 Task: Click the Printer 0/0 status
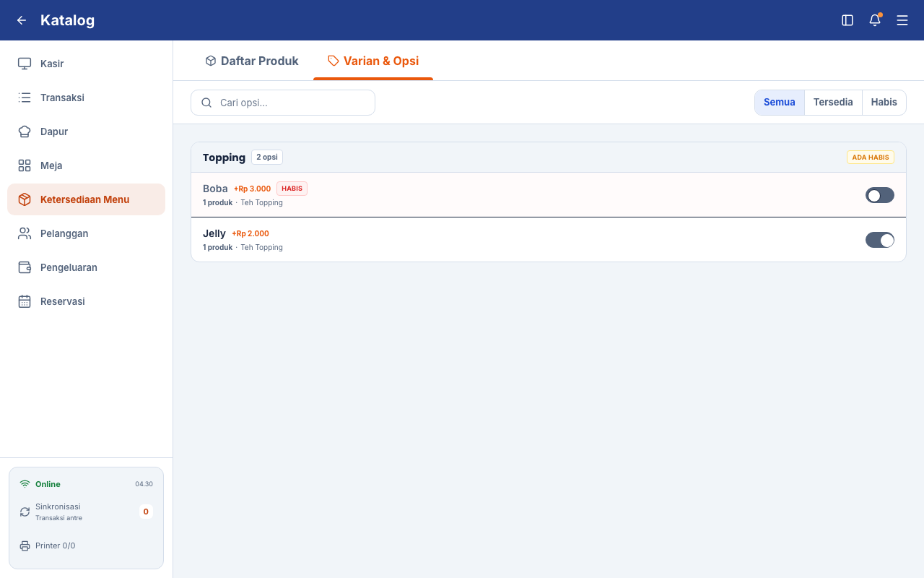tap(56, 545)
